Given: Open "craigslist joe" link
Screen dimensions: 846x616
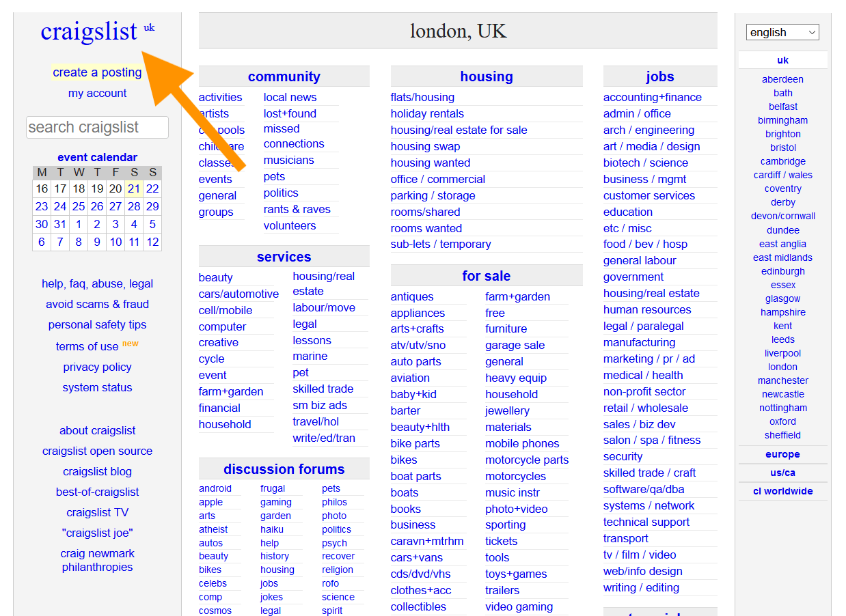Looking at the screenshot, I should click(x=97, y=533).
